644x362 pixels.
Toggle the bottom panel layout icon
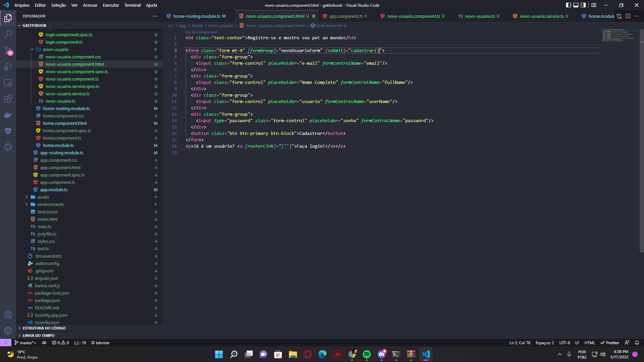[576, 5]
